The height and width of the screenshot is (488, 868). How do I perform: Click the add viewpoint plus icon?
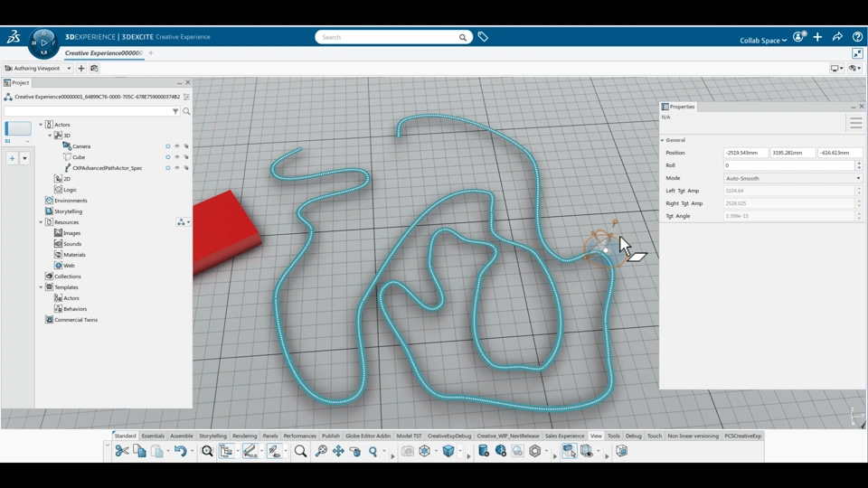(81, 68)
